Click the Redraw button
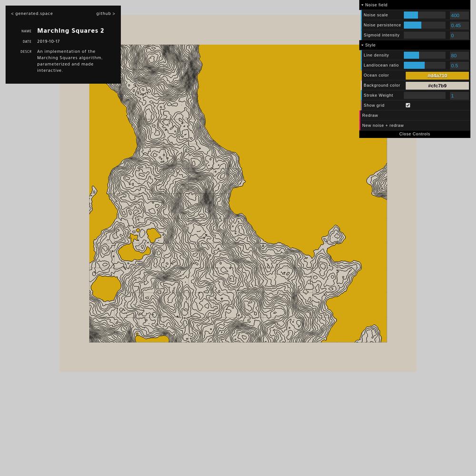476x476 pixels. [x=415, y=115]
